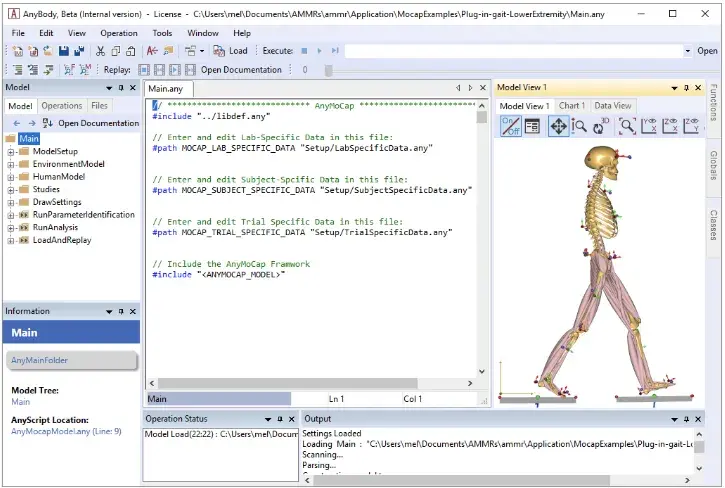This screenshot has height=488, width=725.
Task: Select the 3D rotate tool
Action: point(601,126)
